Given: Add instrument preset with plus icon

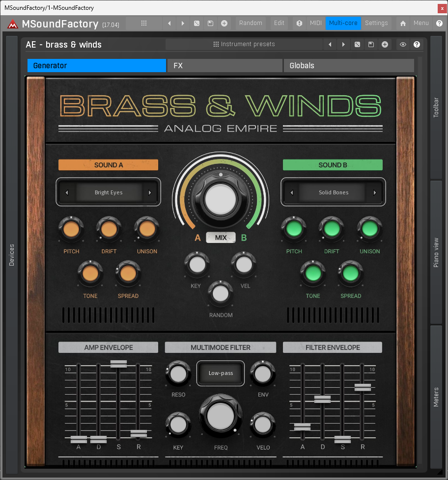Looking at the screenshot, I should pyautogui.click(x=385, y=45).
